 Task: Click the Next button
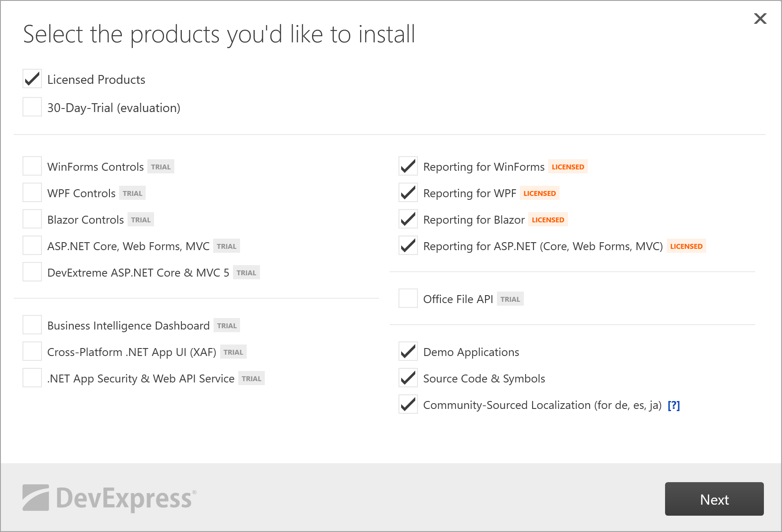(714, 499)
